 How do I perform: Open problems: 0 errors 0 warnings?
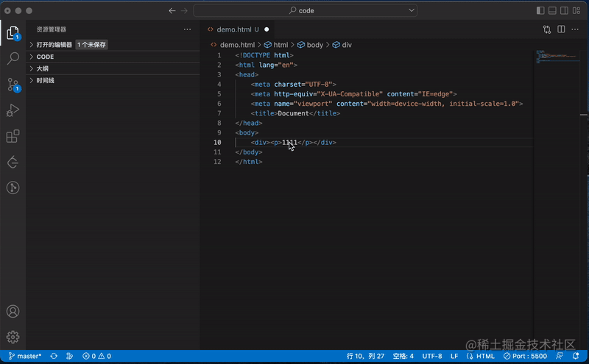(x=96, y=356)
